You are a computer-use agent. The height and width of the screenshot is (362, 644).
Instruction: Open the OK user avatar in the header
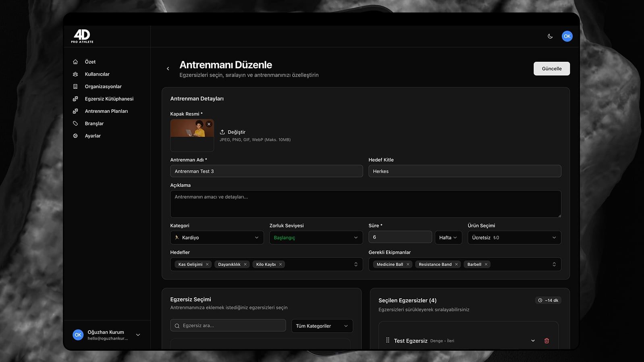pyautogui.click(x=567, y=36)
